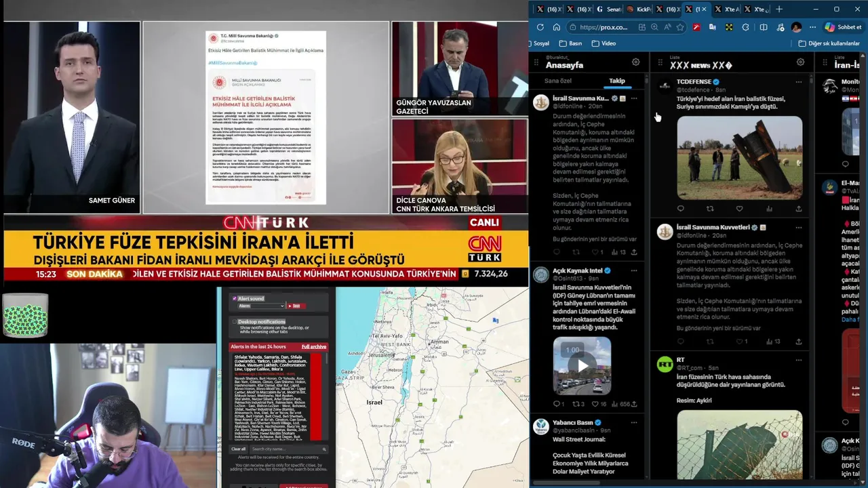Switch to the Sana özel tab
The height and width of the screenshot is (488, 868).
point(558,81)
